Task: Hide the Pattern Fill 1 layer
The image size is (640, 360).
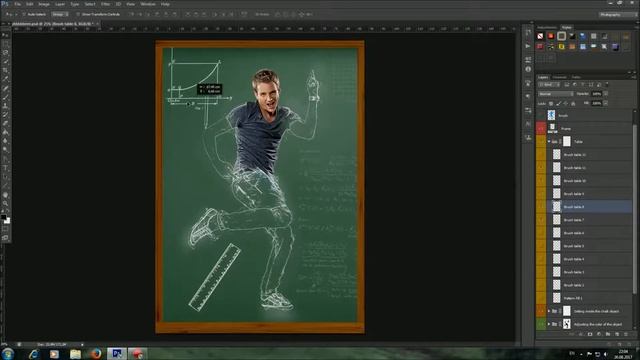Action: pos(541,298)
